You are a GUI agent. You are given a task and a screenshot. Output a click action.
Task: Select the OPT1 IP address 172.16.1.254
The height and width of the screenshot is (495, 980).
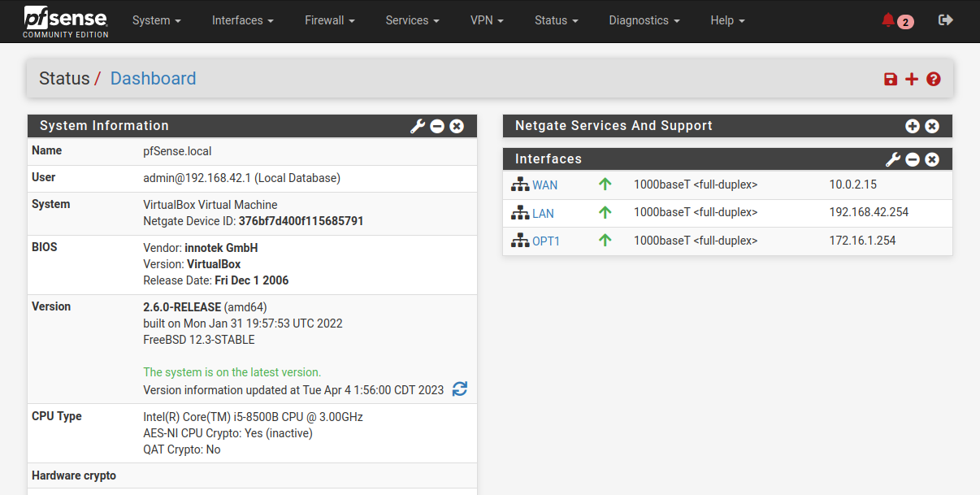click(862, 241)
